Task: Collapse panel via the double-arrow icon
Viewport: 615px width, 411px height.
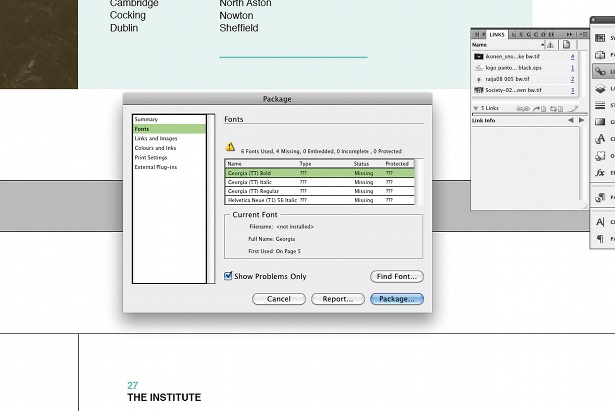Action: tap(570, 35)
